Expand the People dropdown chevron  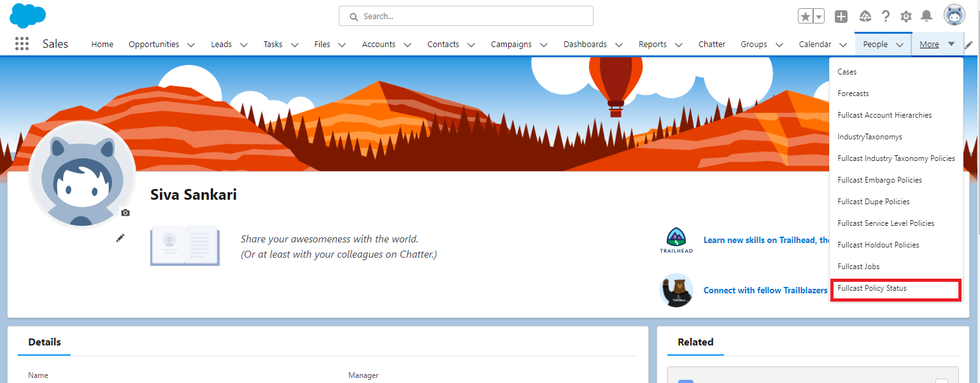(x=900, y=45)
